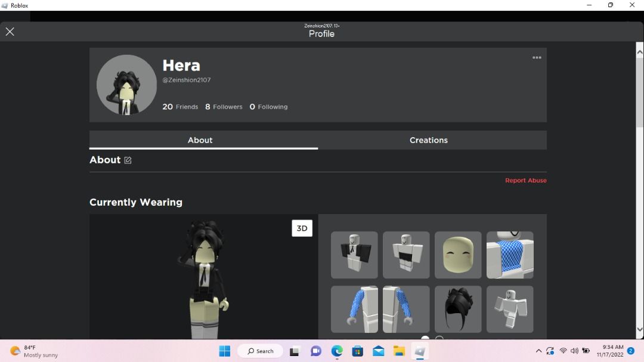The height and width of the screenshot is (362, 644).
Task: Close the Profile overlay with the X
Action: click(10, 31)
